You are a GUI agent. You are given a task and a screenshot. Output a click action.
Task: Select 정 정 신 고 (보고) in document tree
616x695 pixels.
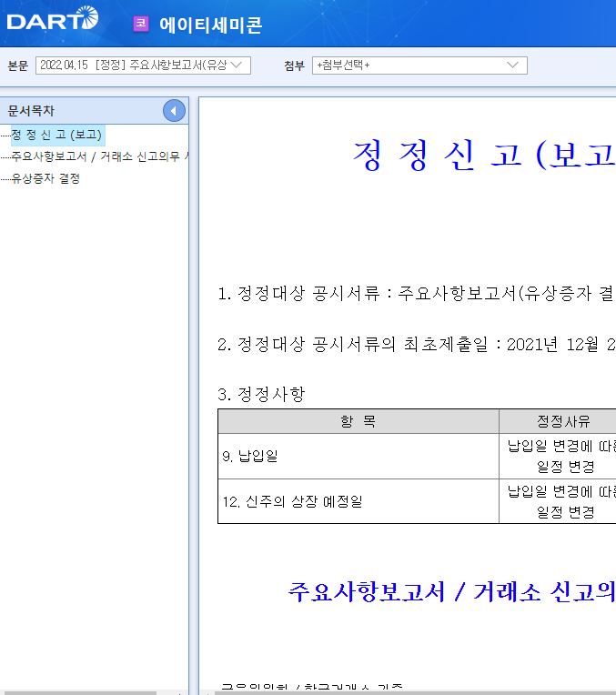point(56,135)
